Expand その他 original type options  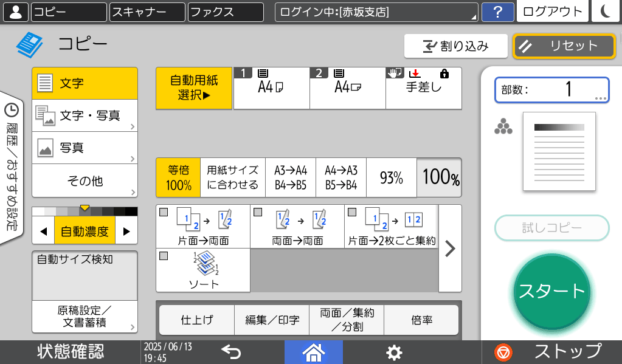(x=85, y=180)
